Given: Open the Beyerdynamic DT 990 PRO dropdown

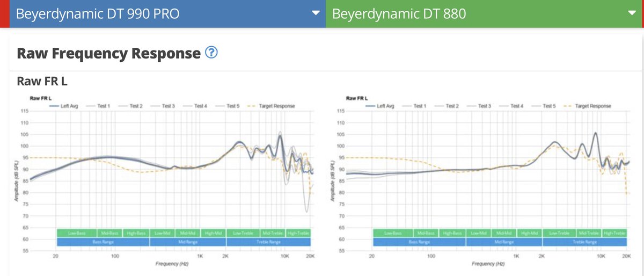Looking at the screenshot, I should coord(167,13).
